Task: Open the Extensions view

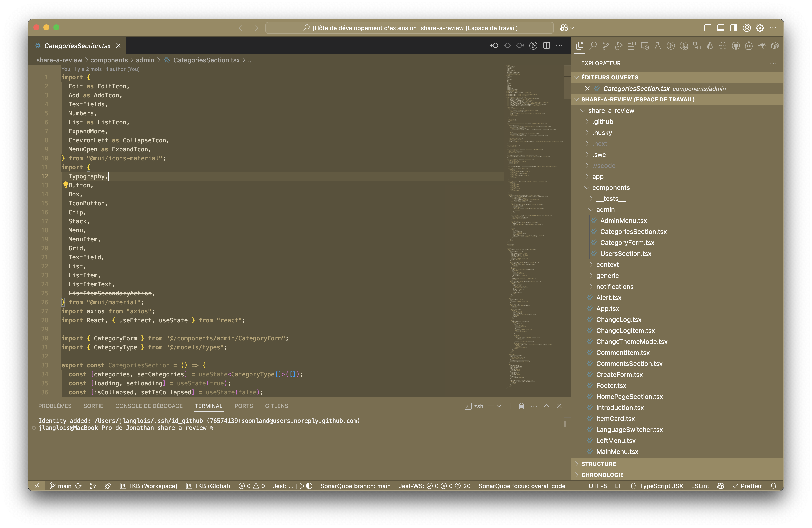Action: [631, 46]
